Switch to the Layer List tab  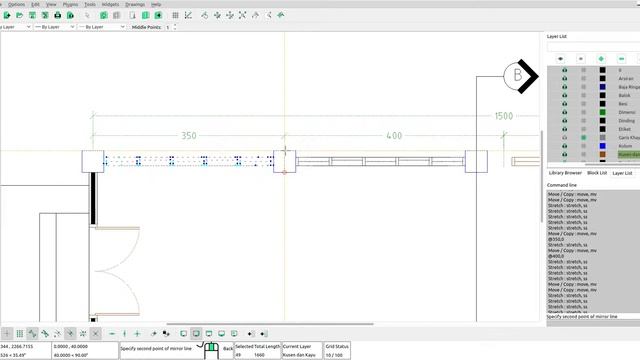[x=622, y=173]
